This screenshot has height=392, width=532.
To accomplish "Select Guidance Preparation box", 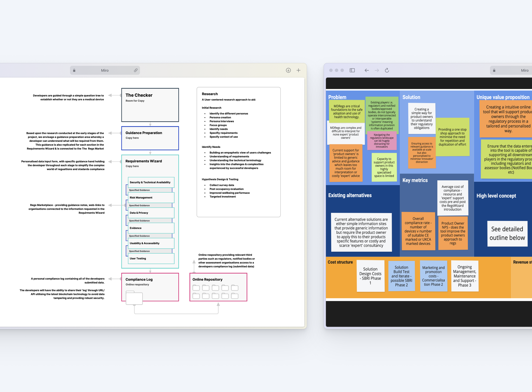I will (150, 138).
